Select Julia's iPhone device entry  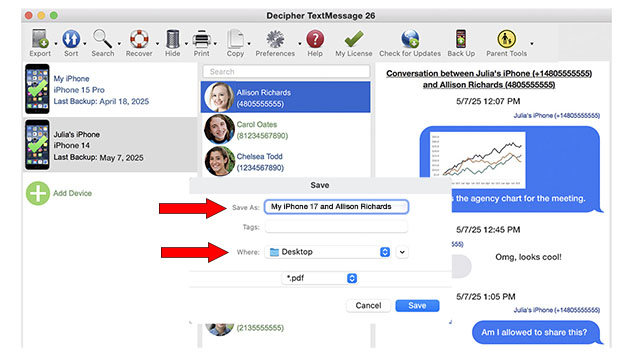[110, 145]
